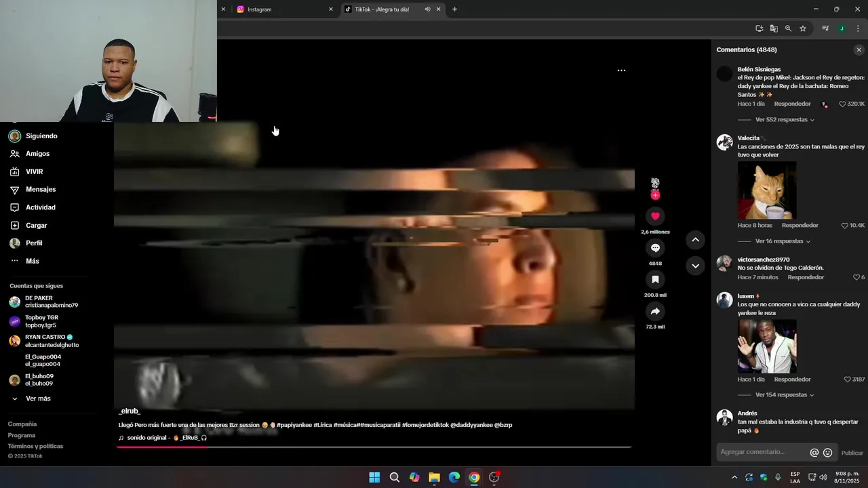
Task: Share the video with the arrow icon
Action: (655, 311)
